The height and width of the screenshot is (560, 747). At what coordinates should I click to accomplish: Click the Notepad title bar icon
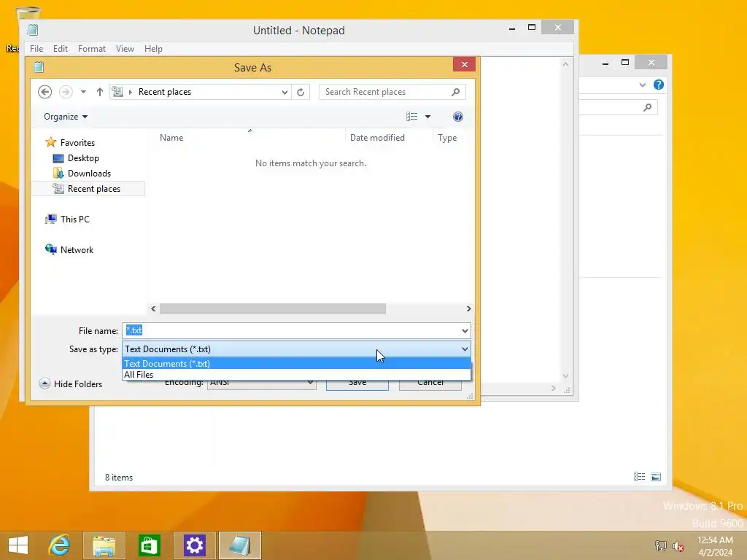(32, 30)
